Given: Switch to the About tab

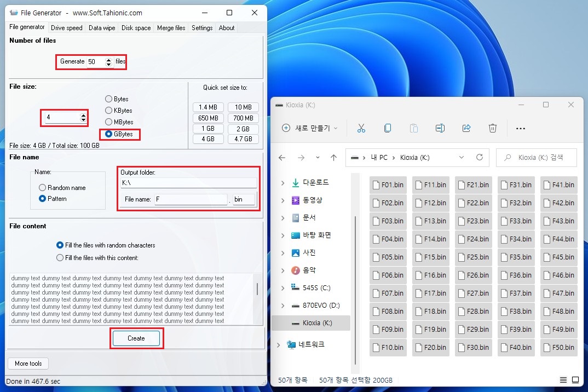Looking at the screenshot, I should tap(227, 28).
